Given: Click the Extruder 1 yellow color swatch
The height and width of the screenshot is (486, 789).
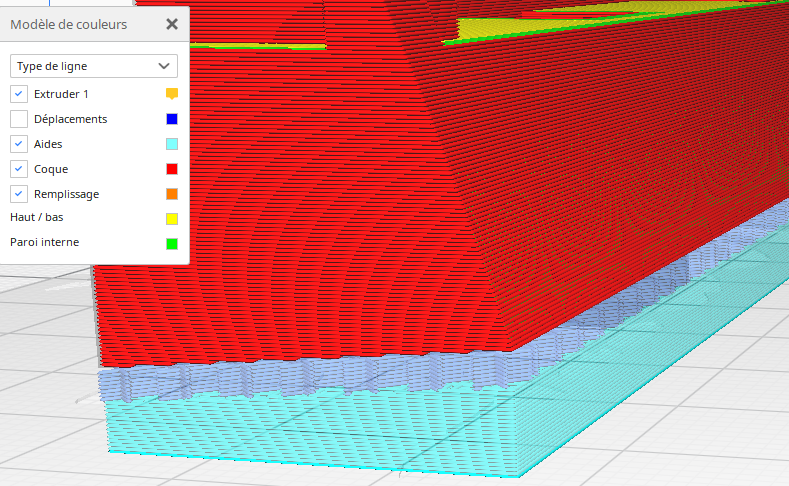Looking at the screenshot, I should 172,94.
